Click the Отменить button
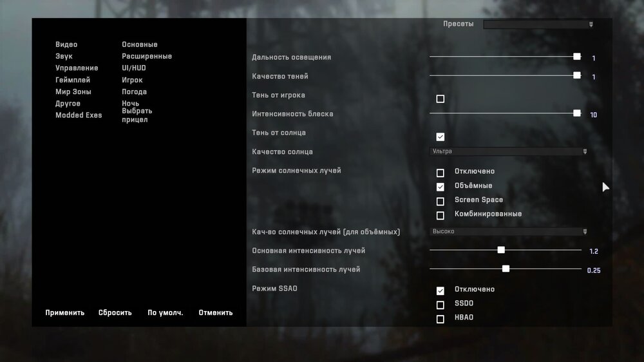644x362 pixels. pos(216,312)
